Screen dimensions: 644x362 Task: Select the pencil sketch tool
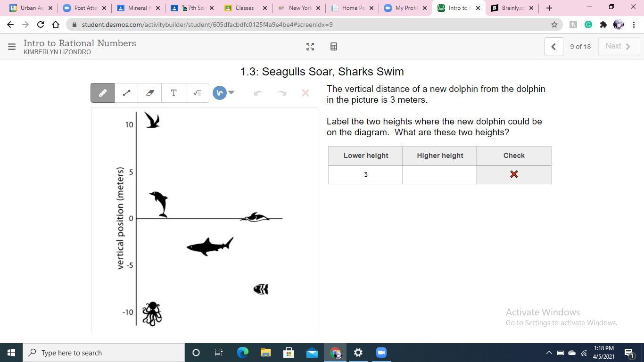pos(103,93)
